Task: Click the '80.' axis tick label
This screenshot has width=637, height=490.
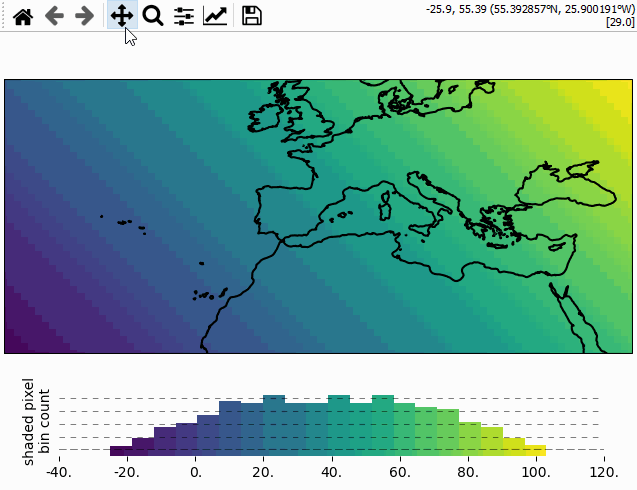Action: (468, 473)
